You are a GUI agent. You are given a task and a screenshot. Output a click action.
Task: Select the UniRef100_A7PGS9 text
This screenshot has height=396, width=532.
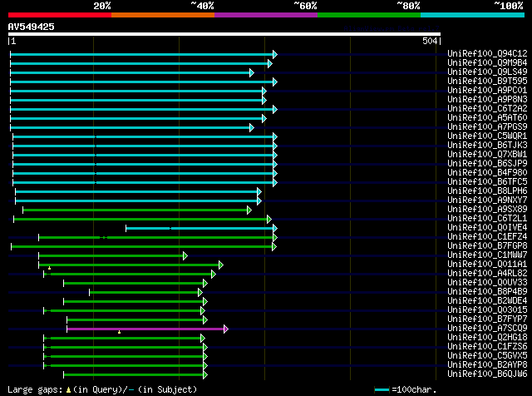[487, 127]
